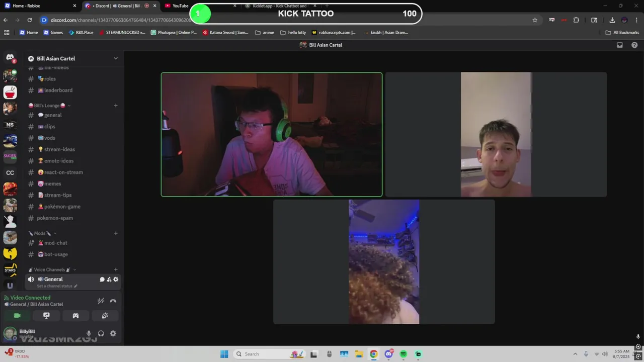
Task: Open All Bookmarks folder
Action: [622, 32]
